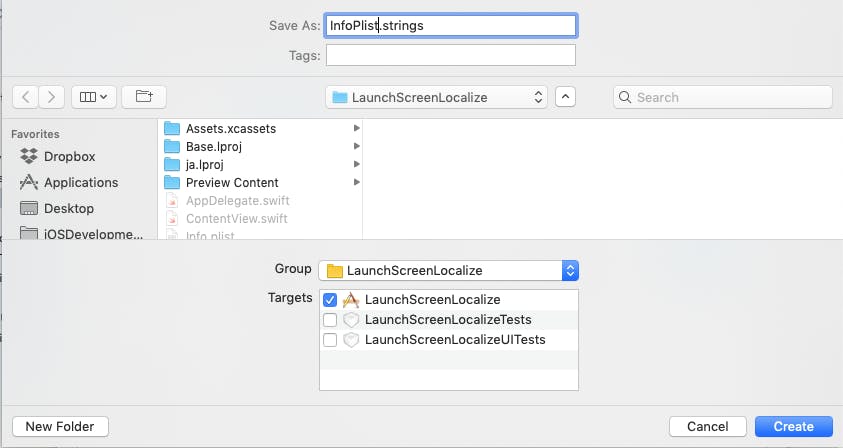Screen dimensions: 843x448
Task: Click the AppDelegate.swift file
Action: coord(262,201)
